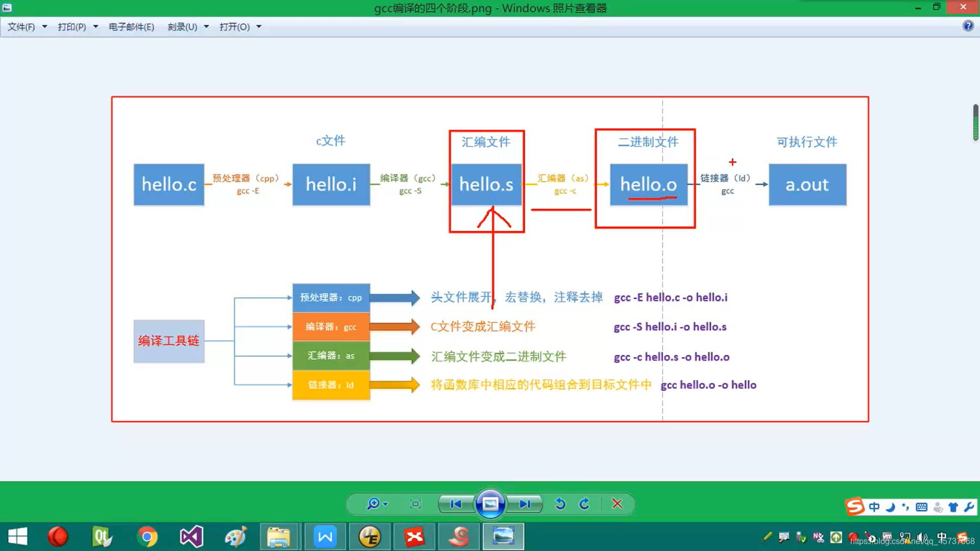
Task: Click the user account icon on Sogou bar
Action: click(x=938, y=507)
